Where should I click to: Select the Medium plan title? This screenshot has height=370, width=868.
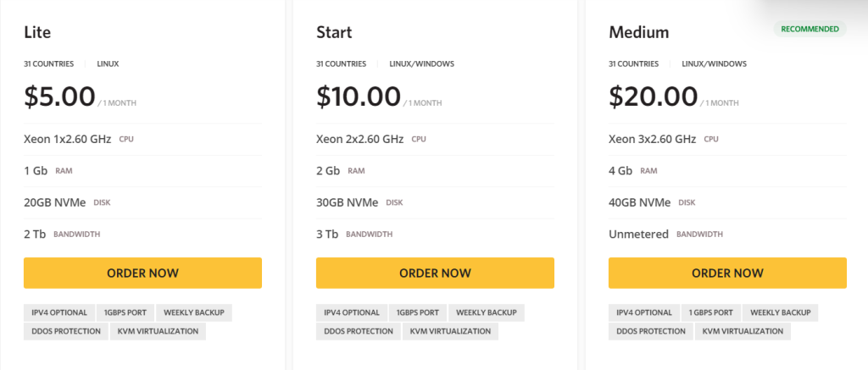click(x=638, y=33)
